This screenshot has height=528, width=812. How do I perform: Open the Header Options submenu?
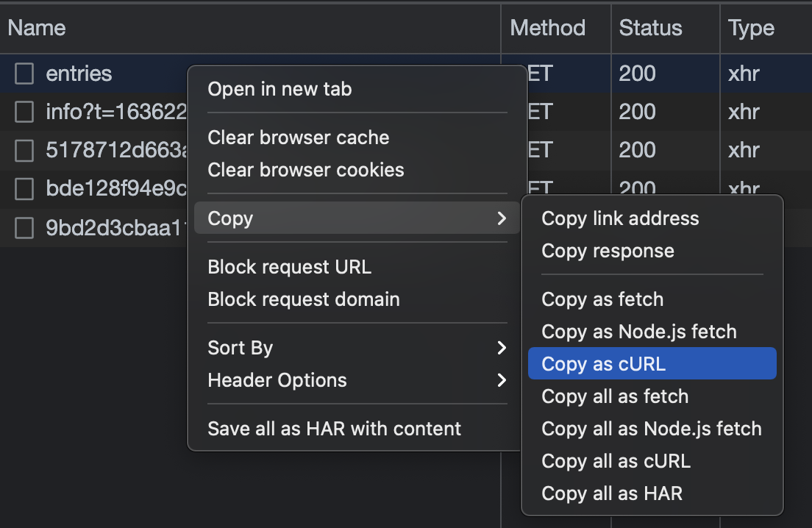(x=502, y=380)
